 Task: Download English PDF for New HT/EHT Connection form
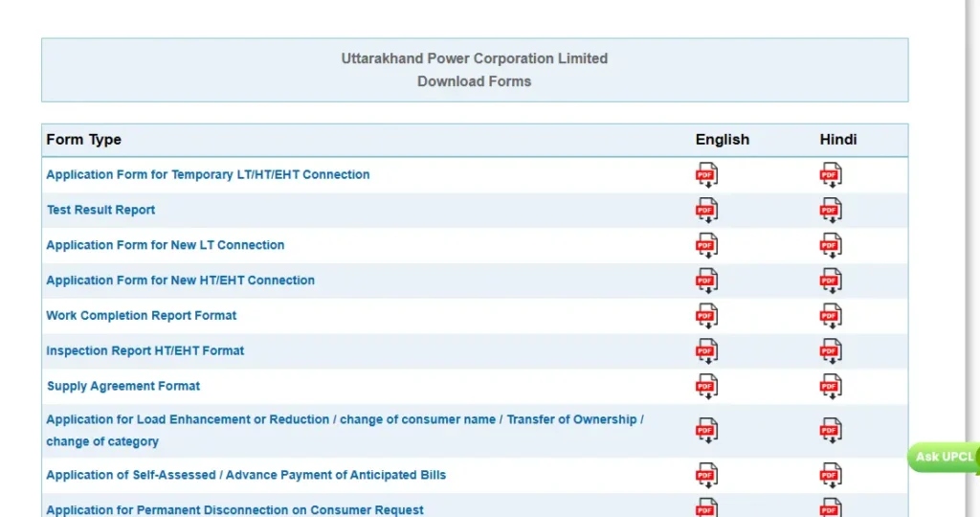[706, 281]
